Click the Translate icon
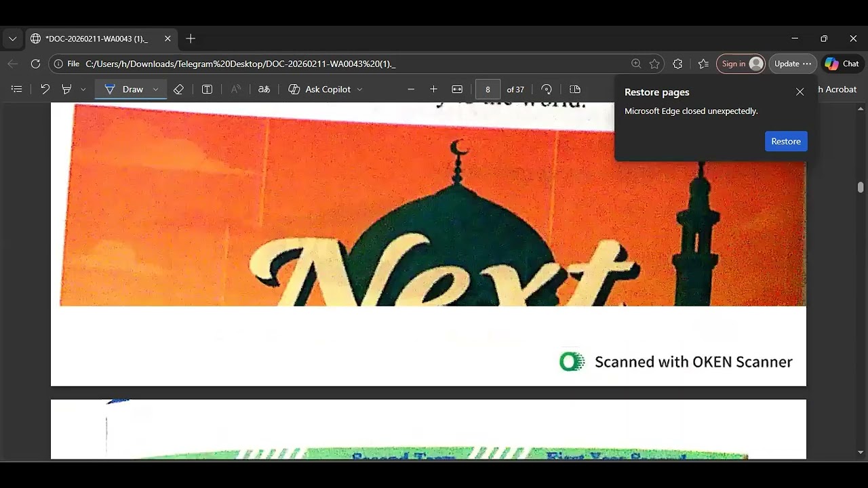The width and height of the screenshot is (868, 488). point(264,89)
